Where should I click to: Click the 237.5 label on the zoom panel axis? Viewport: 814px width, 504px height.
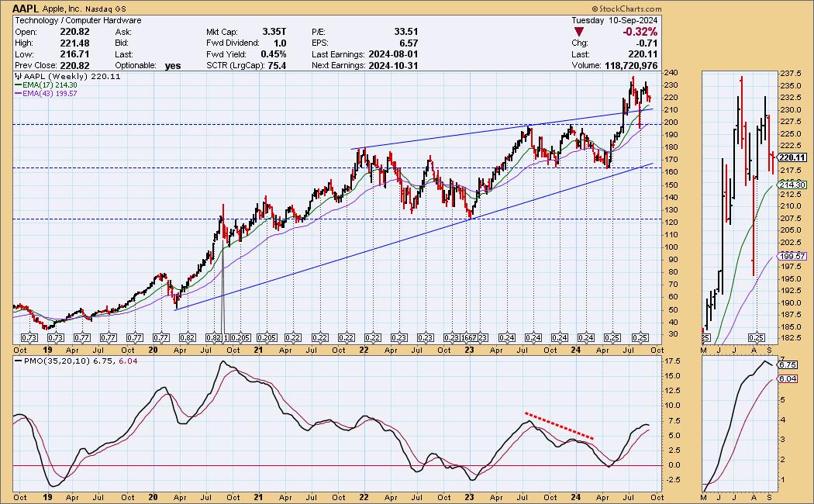click(792, 73)
